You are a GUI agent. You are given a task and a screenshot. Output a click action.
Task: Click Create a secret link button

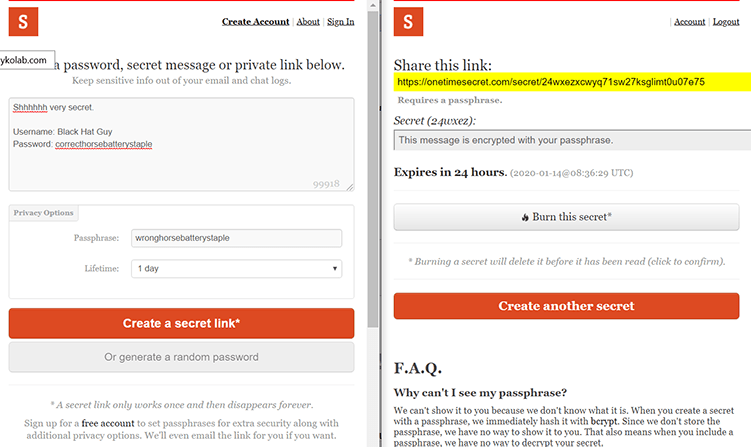182,323
